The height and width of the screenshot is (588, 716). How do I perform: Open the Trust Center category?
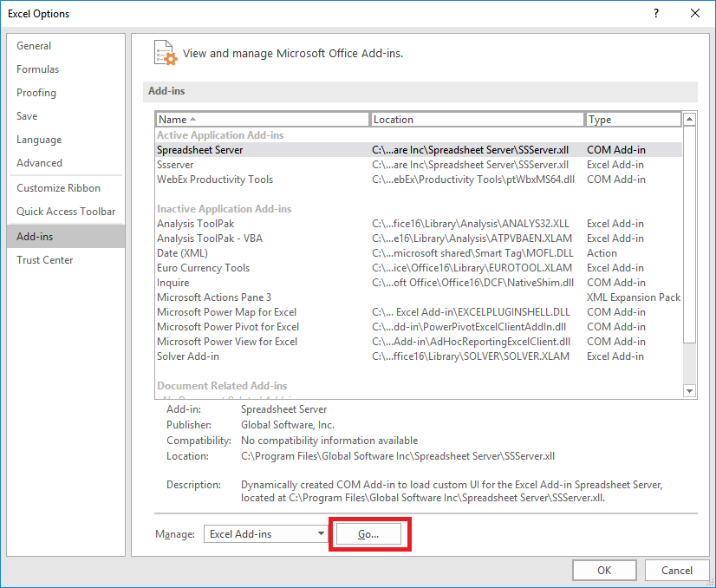[45, 260]
